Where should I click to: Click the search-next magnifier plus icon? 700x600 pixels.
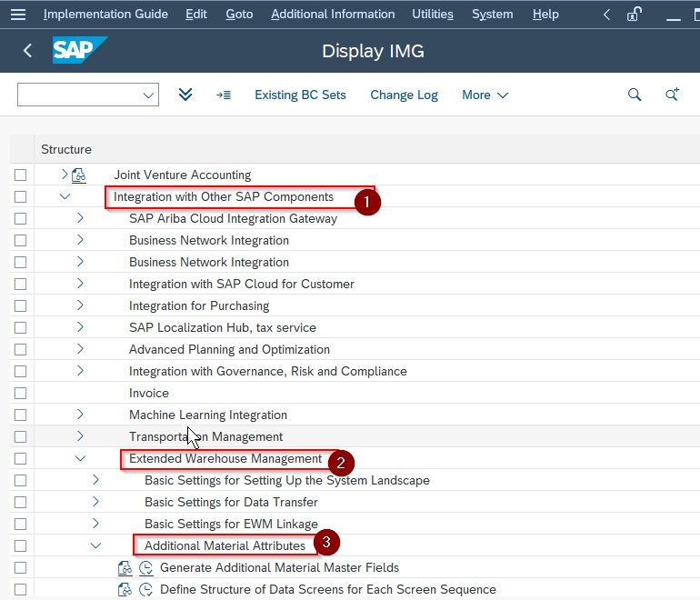pos(672,95)
